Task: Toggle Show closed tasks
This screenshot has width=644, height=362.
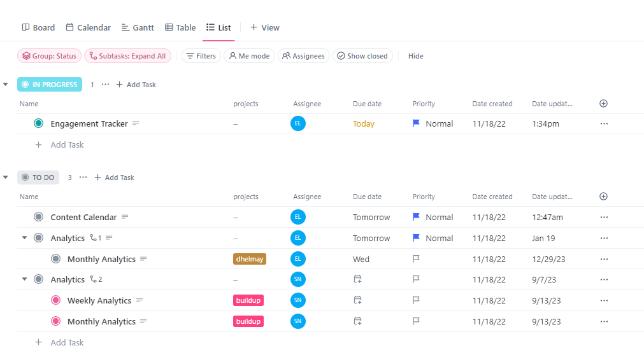Action: 362,56
